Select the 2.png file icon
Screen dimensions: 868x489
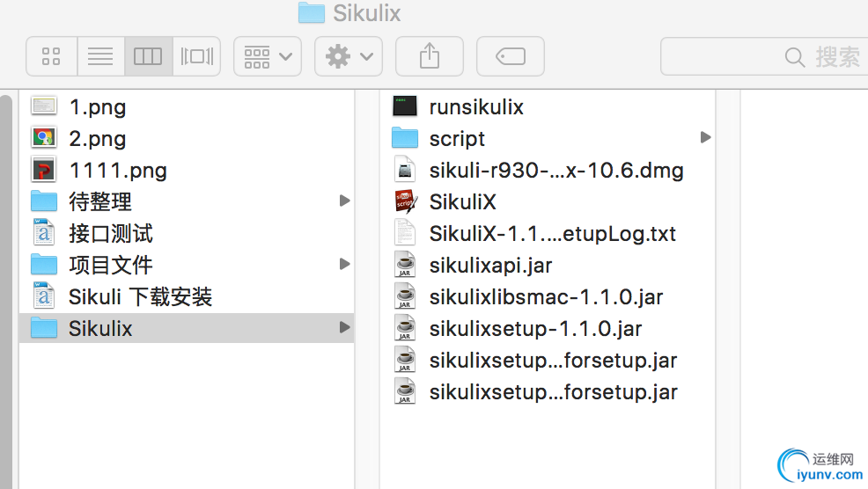[44, 138]
